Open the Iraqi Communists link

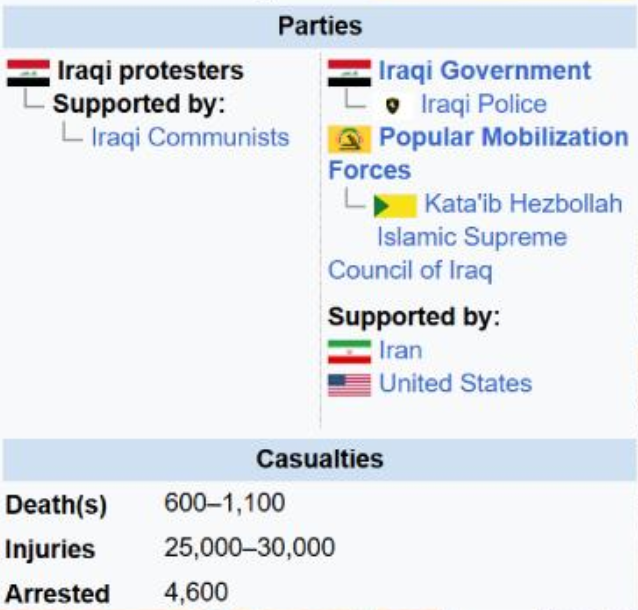point(190,137)
